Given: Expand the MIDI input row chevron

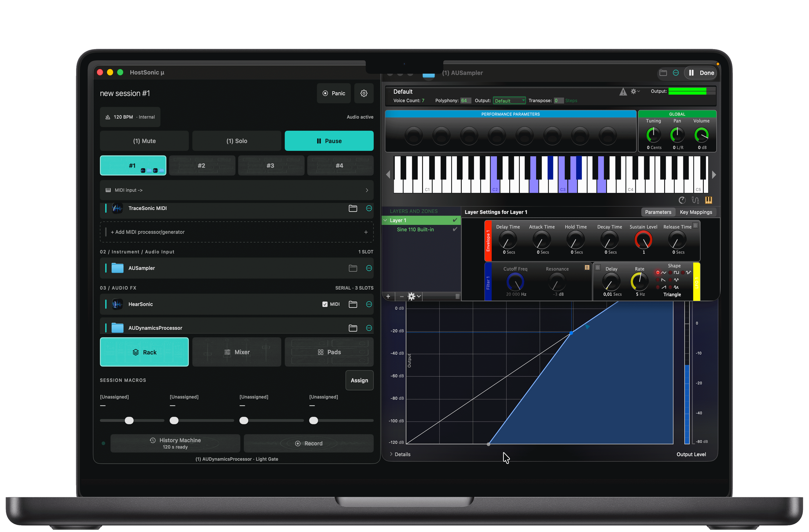Looking at the screenshot, I should 366,190.
